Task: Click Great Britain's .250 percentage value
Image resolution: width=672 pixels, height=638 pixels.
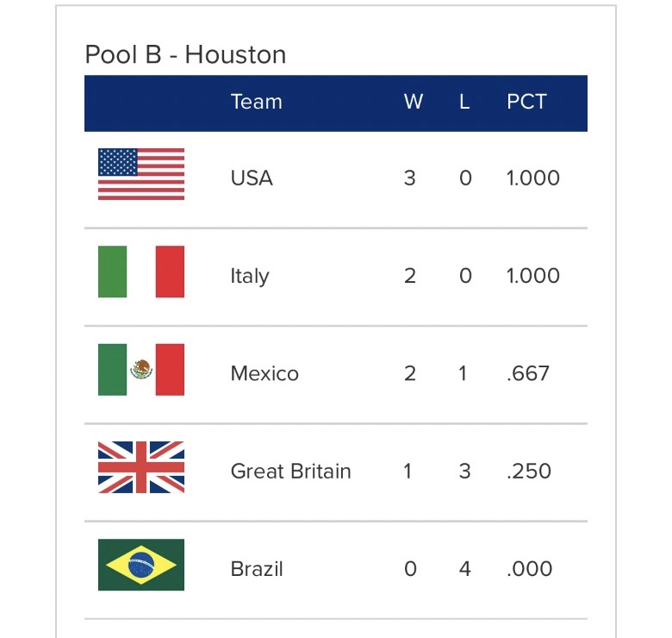Action: click(x=529, y=472)
